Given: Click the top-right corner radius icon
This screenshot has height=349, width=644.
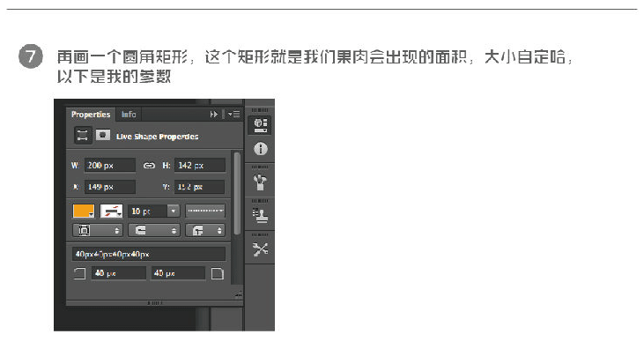Looking at the screenshot, I should 218,273.
